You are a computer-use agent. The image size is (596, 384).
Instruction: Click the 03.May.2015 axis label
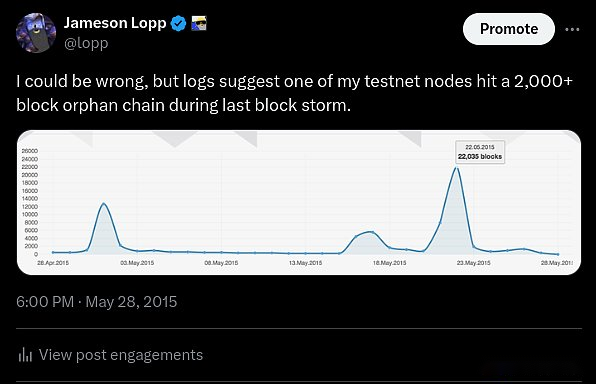click(137, 263)
